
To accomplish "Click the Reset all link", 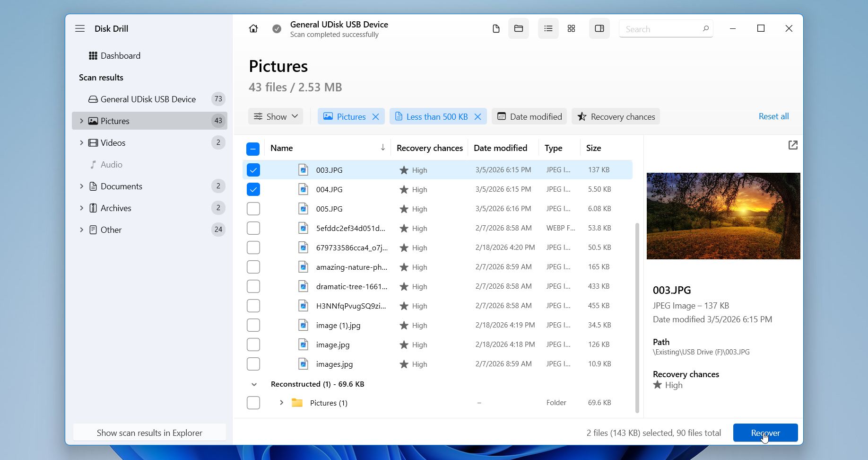I will (x=773, y=116).
